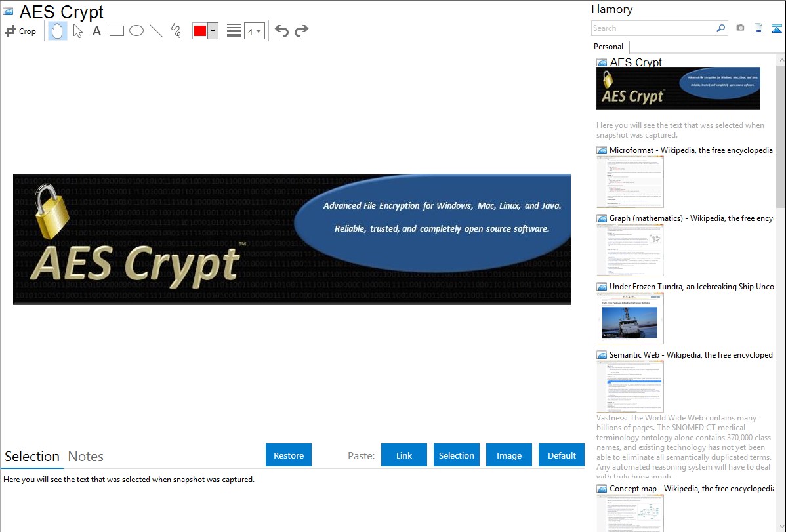Click the Paste Selection button
This screenshot has width=786, height=532.
coord(457,455)
